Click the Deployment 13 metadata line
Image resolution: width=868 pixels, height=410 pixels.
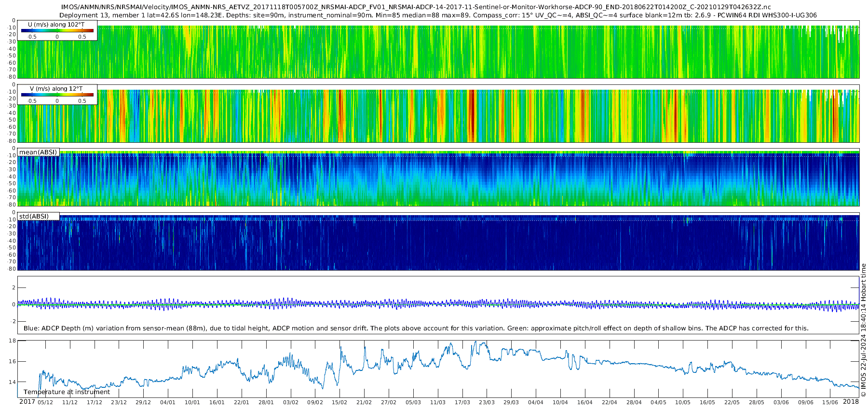point(438,15)
